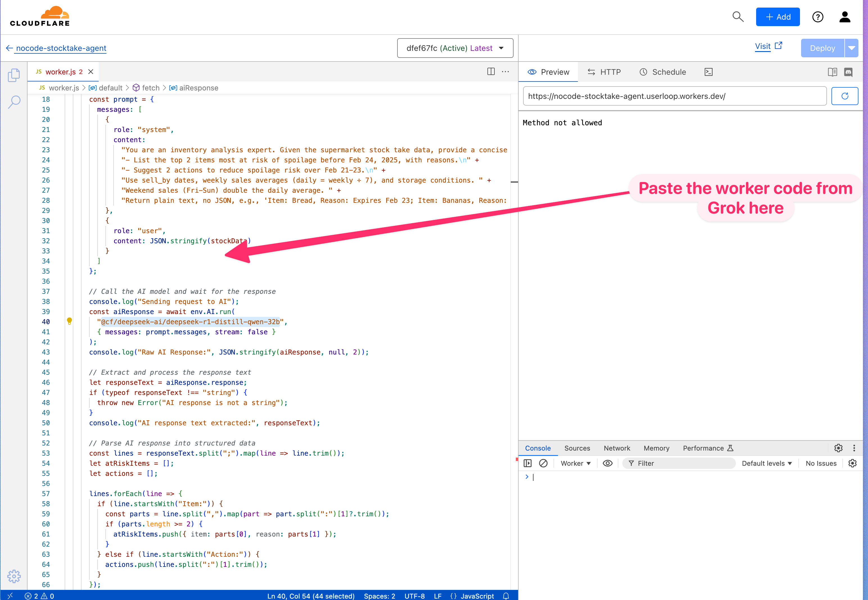The height and width of the screenshot is (600, 868).
Task: Change the UTF-8 encoding
Action: tap(414, 596)
